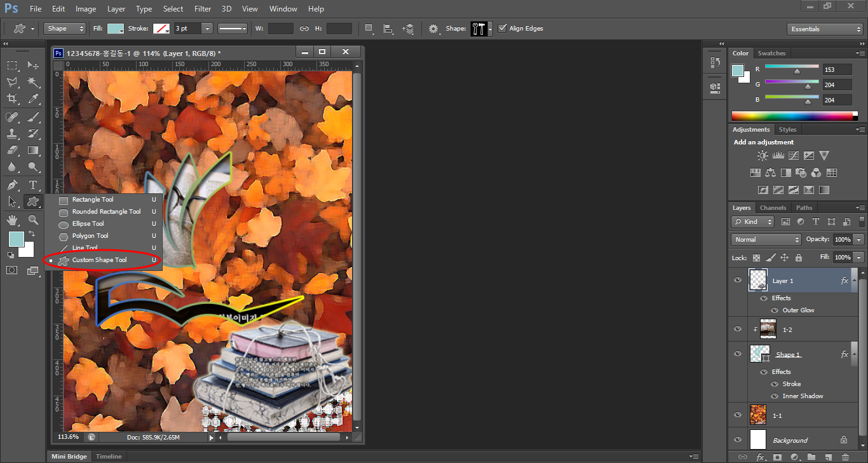Add a layer mask
868x463 pixels.
click(x=777, y=457)
